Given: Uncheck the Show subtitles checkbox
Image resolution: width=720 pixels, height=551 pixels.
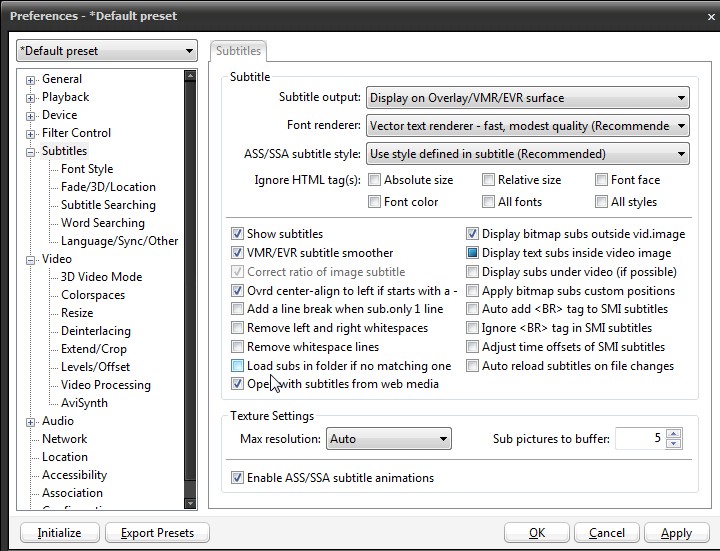Looking at the screenshot, I should (238, 235).
